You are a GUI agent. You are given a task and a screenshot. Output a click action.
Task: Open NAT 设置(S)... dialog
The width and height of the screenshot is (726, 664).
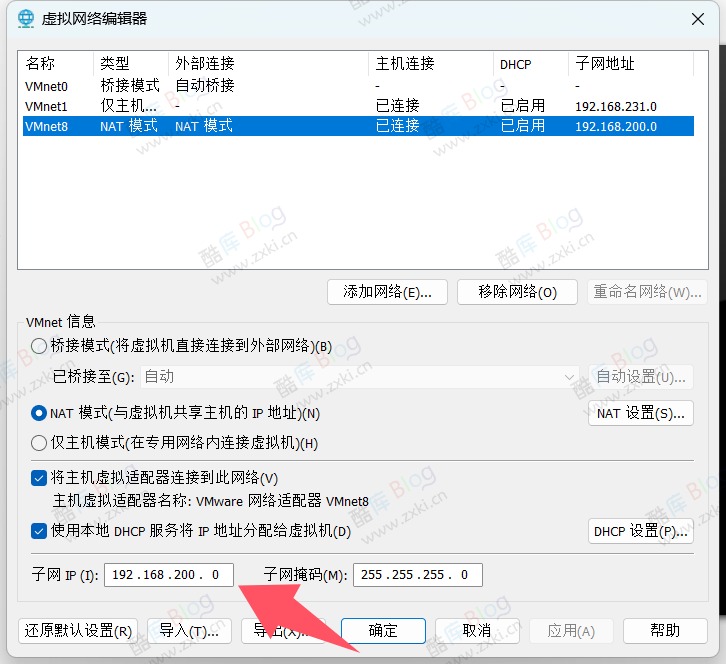641,413
